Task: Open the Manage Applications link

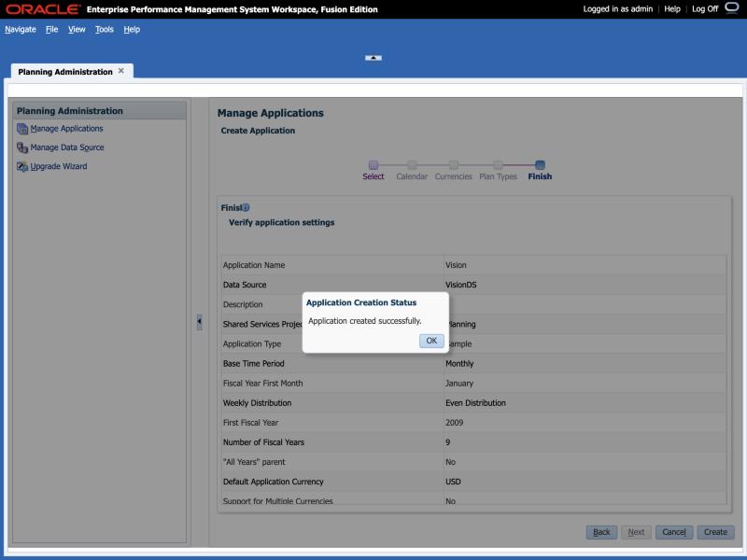Action: tap(66, 129)
